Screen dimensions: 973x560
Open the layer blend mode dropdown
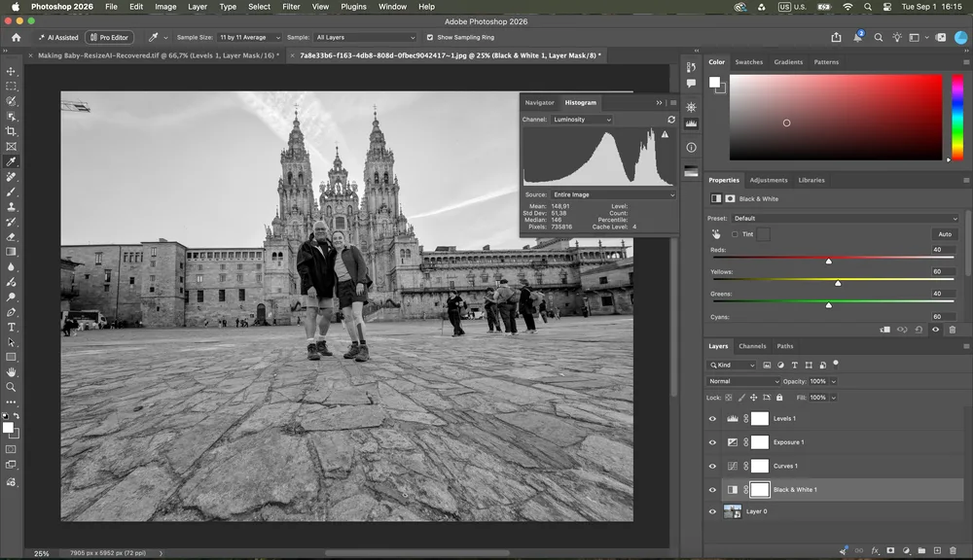pos(742,381)
